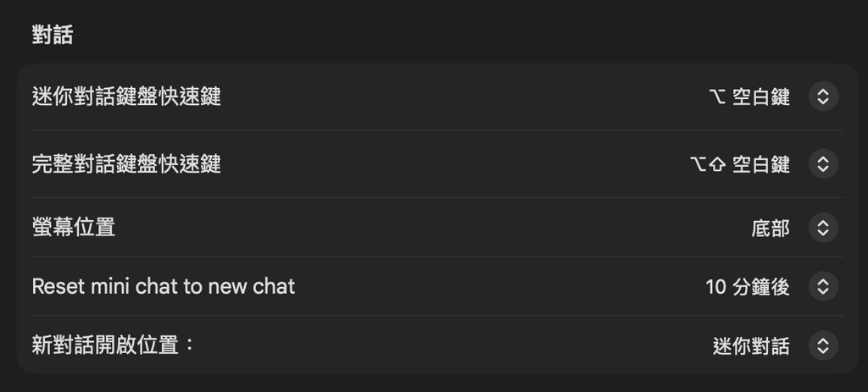The height and width of the screenshot is (392, 868).
Task: Click the ⌥ symbol in mini chat shortcut
Action: (x=716, y=97)
